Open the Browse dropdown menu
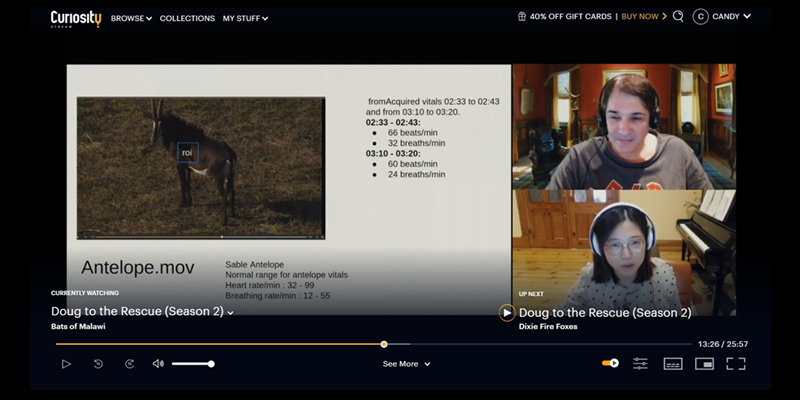Screen dimensions: 800x400 coord(131,18)
